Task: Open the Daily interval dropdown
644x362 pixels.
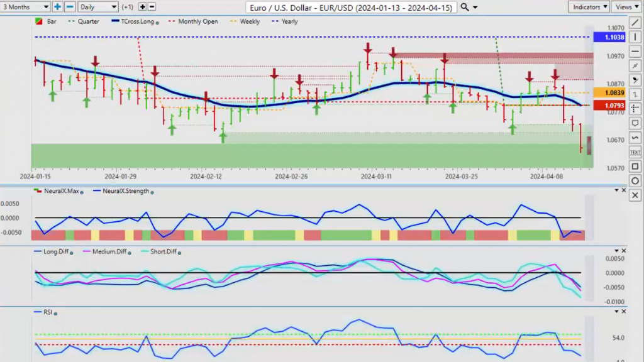Action: pos(97,7)
